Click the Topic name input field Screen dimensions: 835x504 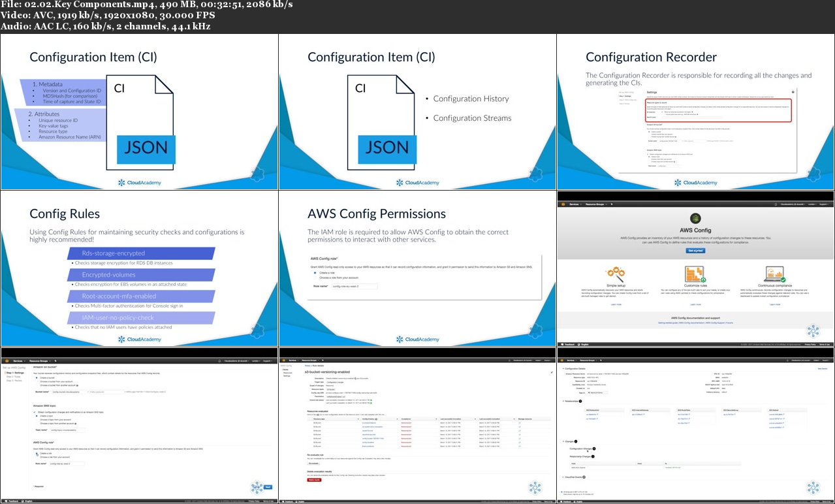(x=67, y=430)
